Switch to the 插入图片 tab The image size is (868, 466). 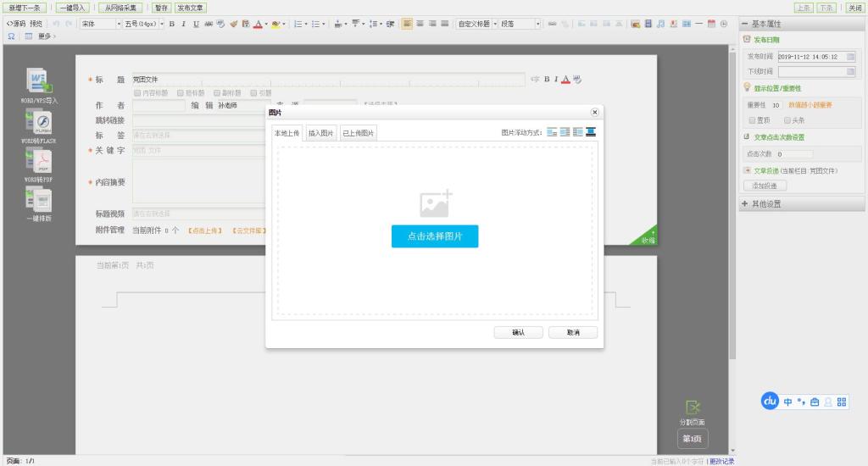[x=321, y=133]
